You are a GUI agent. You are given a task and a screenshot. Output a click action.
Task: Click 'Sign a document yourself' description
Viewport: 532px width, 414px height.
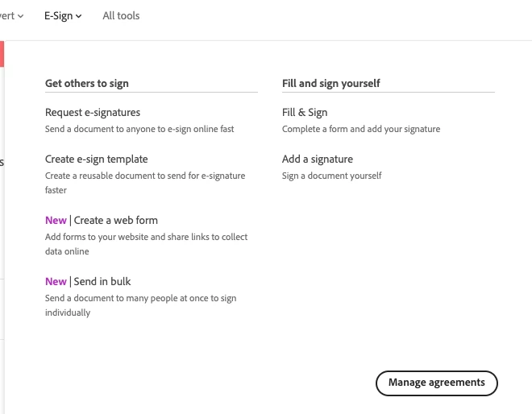(332, 176)
